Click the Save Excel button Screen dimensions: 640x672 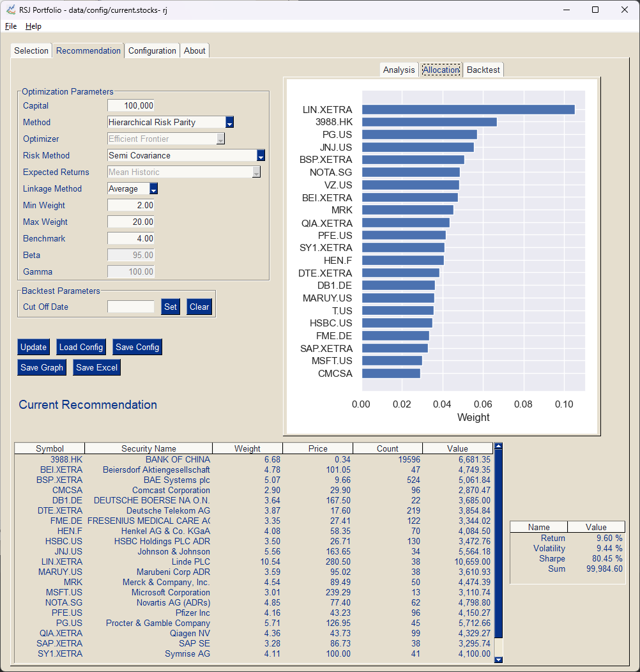pos(97,367)
